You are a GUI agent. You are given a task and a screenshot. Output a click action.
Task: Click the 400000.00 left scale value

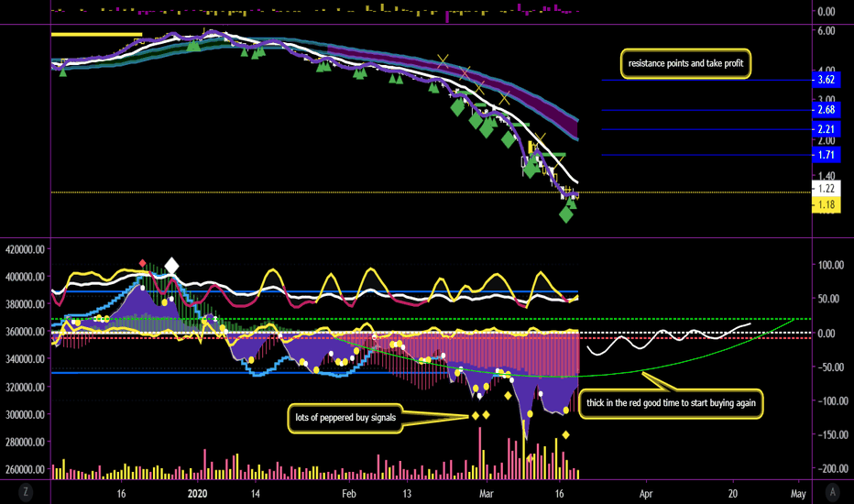[25, 277]
